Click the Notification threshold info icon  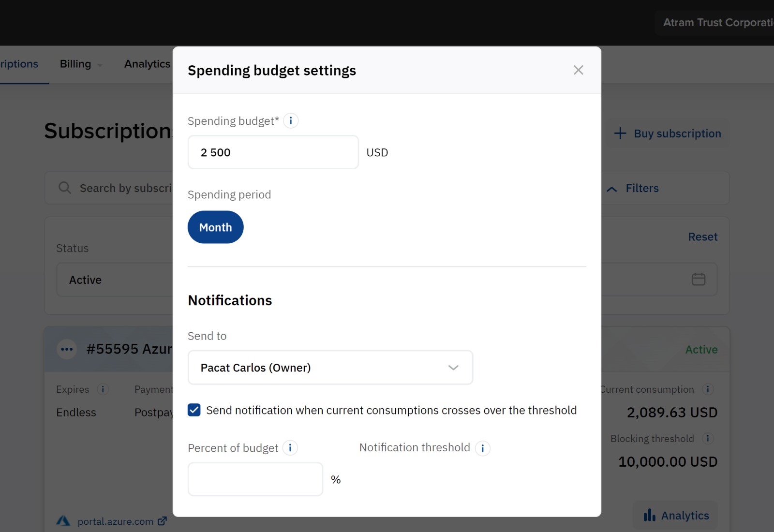(483, 448)
